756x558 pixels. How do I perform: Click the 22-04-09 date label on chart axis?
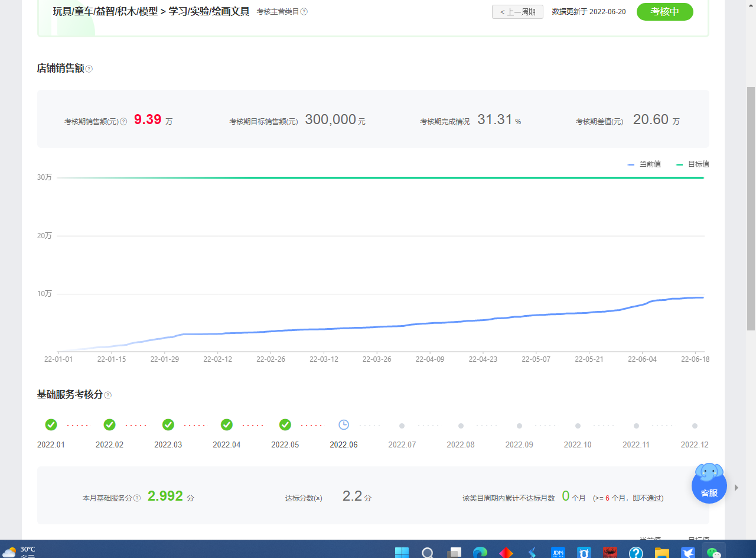tap(430, 359)
